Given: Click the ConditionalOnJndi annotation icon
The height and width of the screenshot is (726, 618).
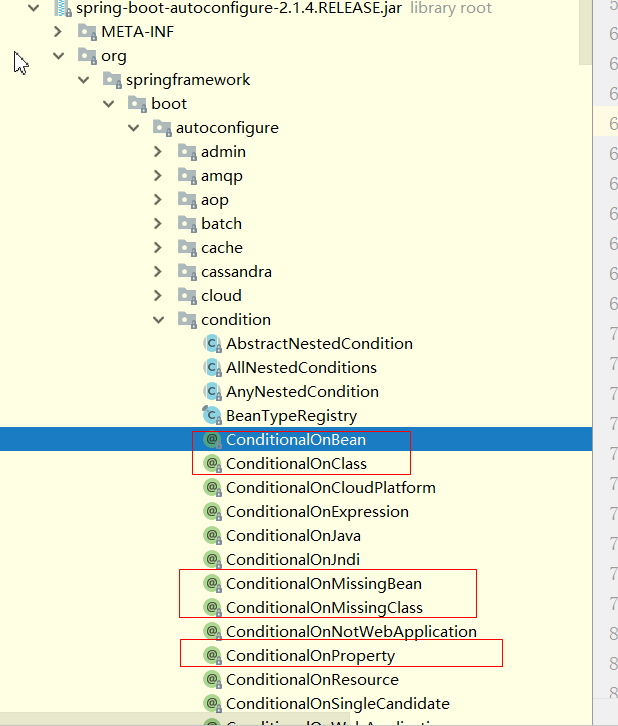Looking at the screenshot, I should pos(211,560).
